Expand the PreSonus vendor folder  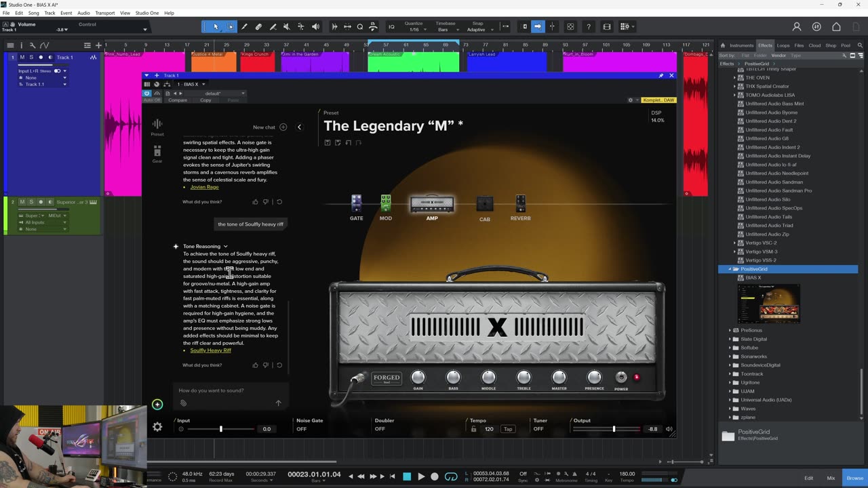coord(730,331)
